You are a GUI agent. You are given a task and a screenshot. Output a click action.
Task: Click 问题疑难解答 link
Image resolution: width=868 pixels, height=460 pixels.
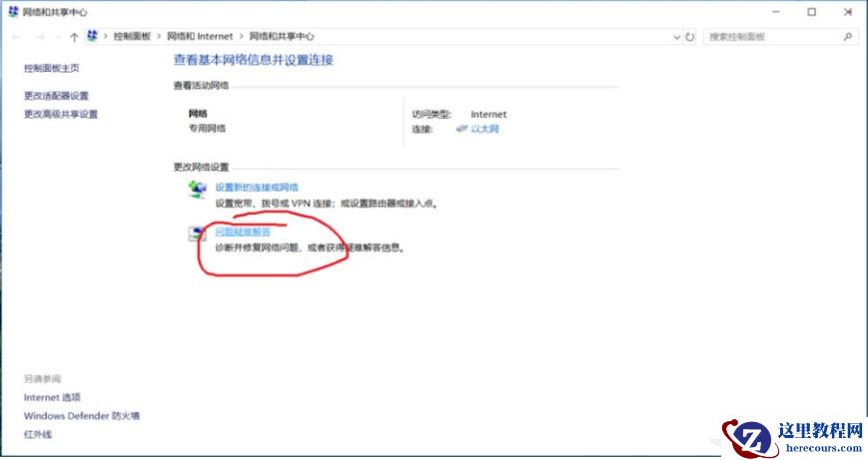point(243,231)
